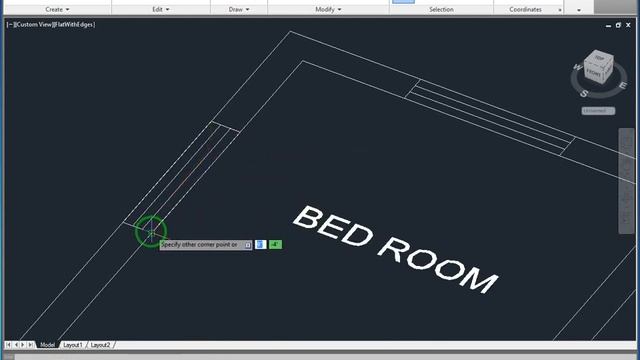Click the FRONT face of the ViewCube
This screenshot has height=360, width=640.
click(593, 73)
